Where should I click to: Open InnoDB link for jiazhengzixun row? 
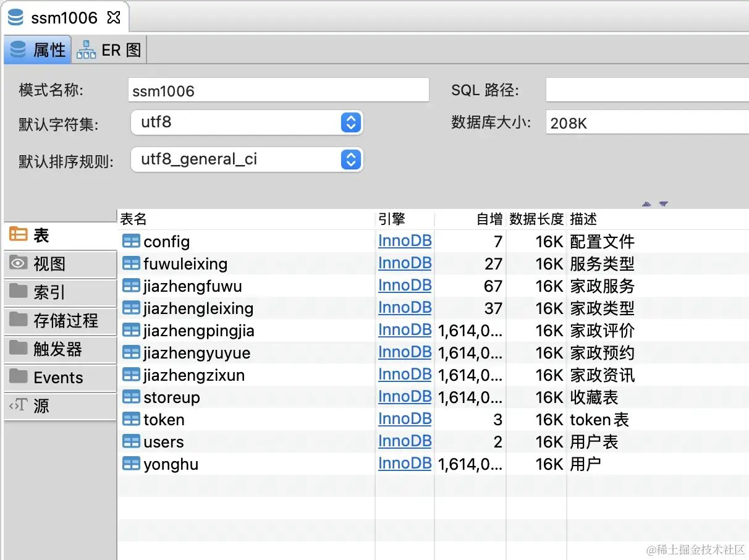405,375
